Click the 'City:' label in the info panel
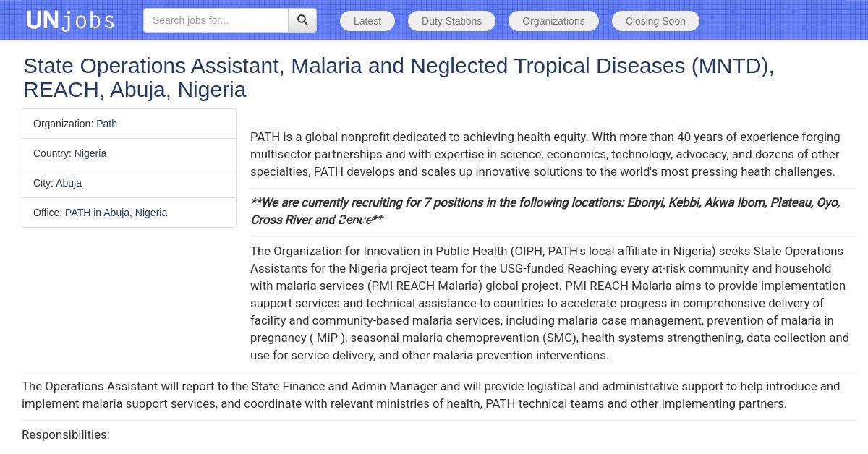 coord(43,183)
